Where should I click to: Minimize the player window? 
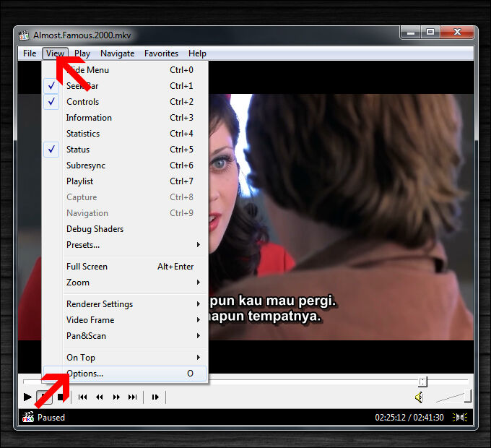[x=411, y=33]
